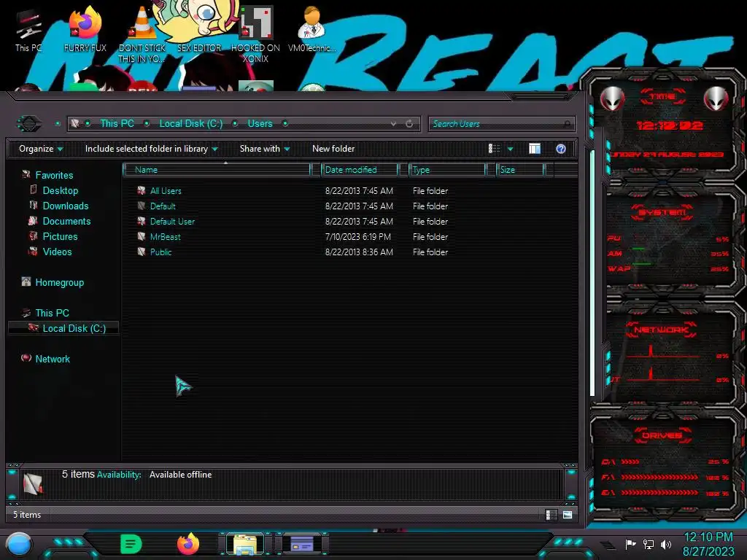Click the network tray icon

click(649, 544)
